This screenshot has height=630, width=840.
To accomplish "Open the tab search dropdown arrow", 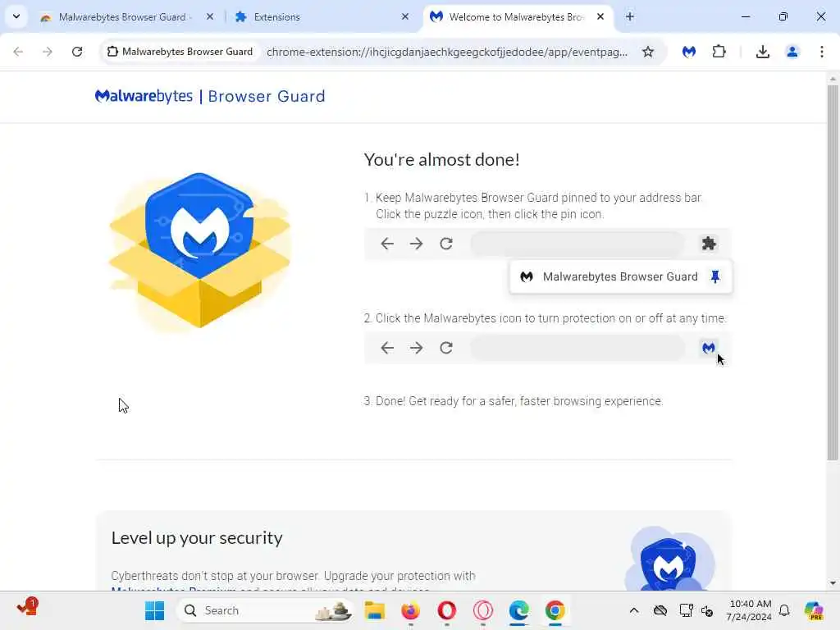I will [16, 16].
